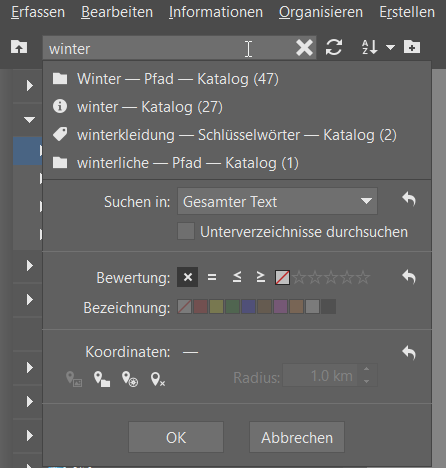Screen dimensions: 446x468
Task: Pick the blue label swatch
Action: 248,307
